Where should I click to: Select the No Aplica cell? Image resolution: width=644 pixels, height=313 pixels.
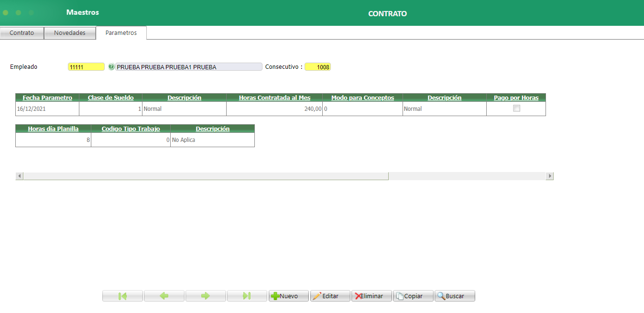coord(212,140)
